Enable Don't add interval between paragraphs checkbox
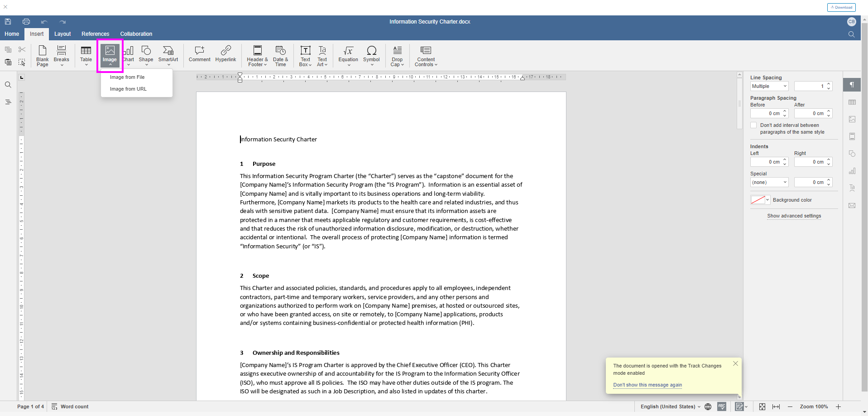This screenshot has width=868, height=416. (753, 125)
